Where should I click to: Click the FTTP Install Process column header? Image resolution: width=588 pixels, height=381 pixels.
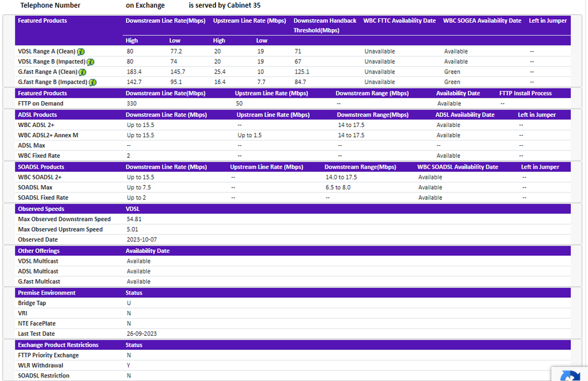pyautogui.click(x=525, y=93)
